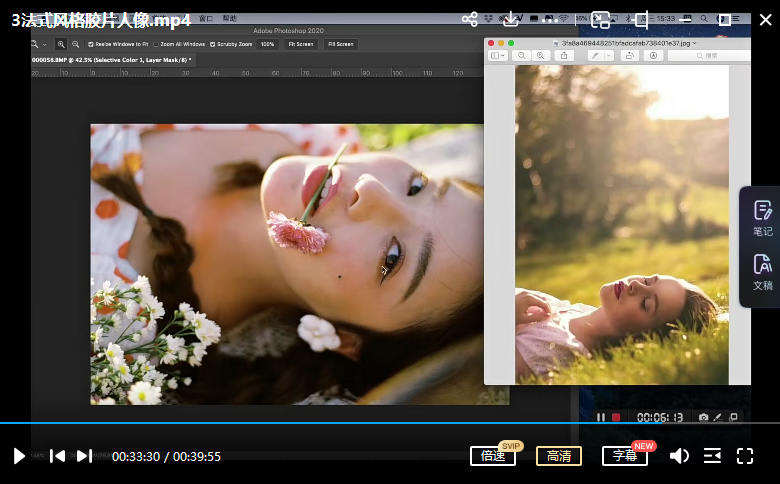Mute the video player volume
This screenshot has width=780, height=484.
pyautogui.click(x=679, y=456)
